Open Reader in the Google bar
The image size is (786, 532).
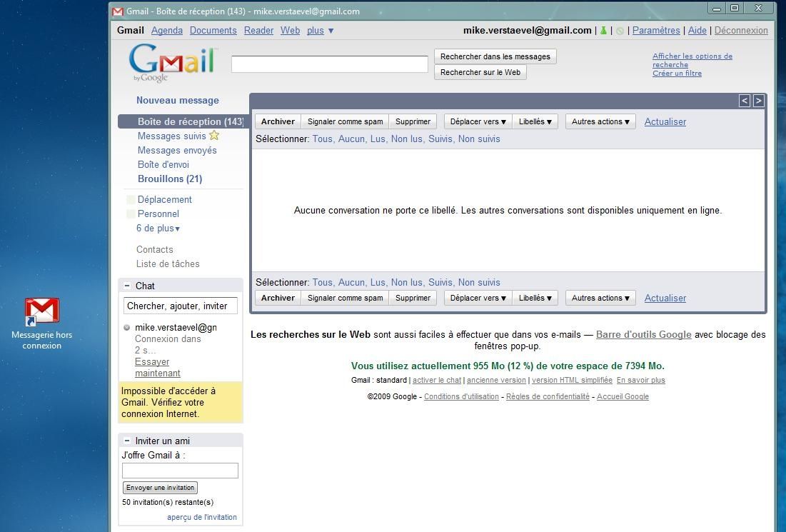(x=258, y=31)
